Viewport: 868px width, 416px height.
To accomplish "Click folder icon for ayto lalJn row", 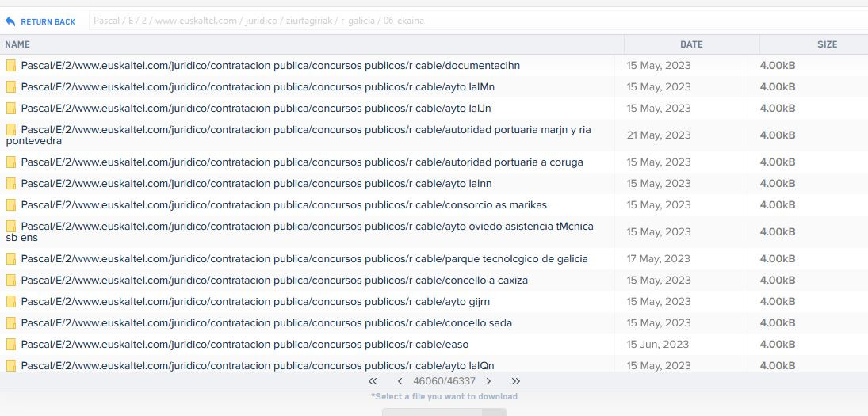I will tap(11, 109).
